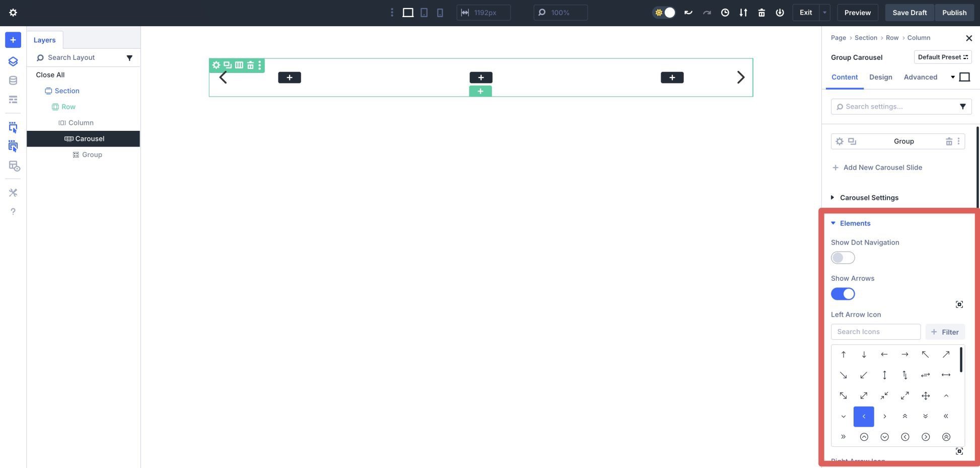Screen dimensions: 980x468
Task: Click the Save Draft button
Action: pyautogui.click(x=909, y=13)
